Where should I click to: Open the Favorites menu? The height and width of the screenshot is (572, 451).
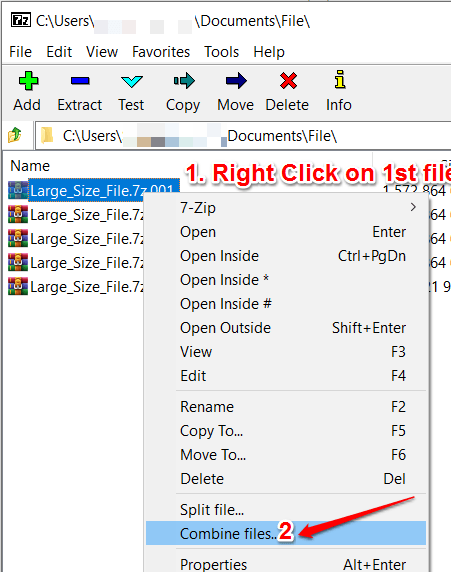[x=161, y=52]
